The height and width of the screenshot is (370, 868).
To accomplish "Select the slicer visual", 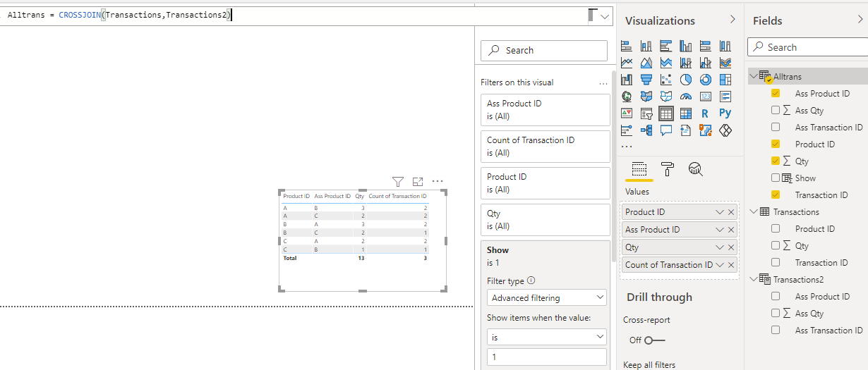I will [x=646, y=113].
